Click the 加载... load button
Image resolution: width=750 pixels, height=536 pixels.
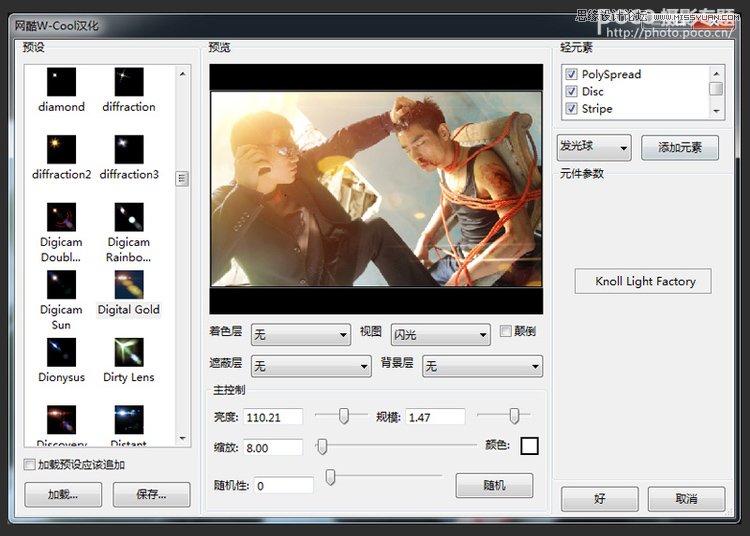coord(63,494)
